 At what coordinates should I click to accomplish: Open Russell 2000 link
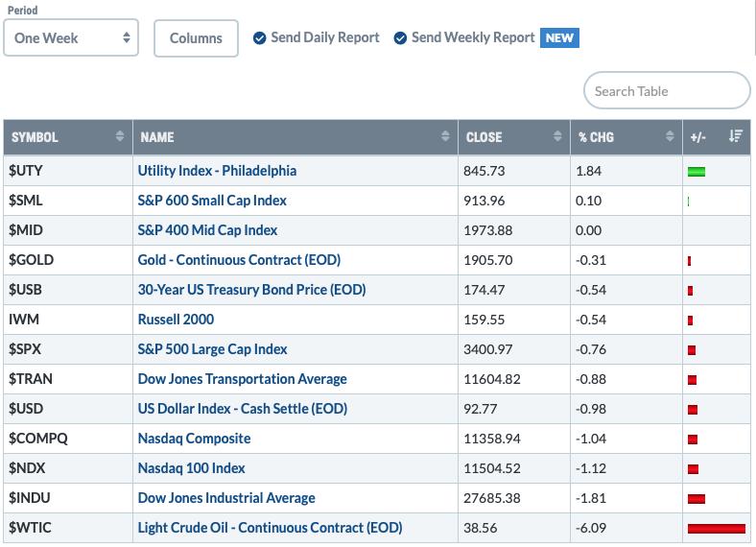tap(176, 320)
